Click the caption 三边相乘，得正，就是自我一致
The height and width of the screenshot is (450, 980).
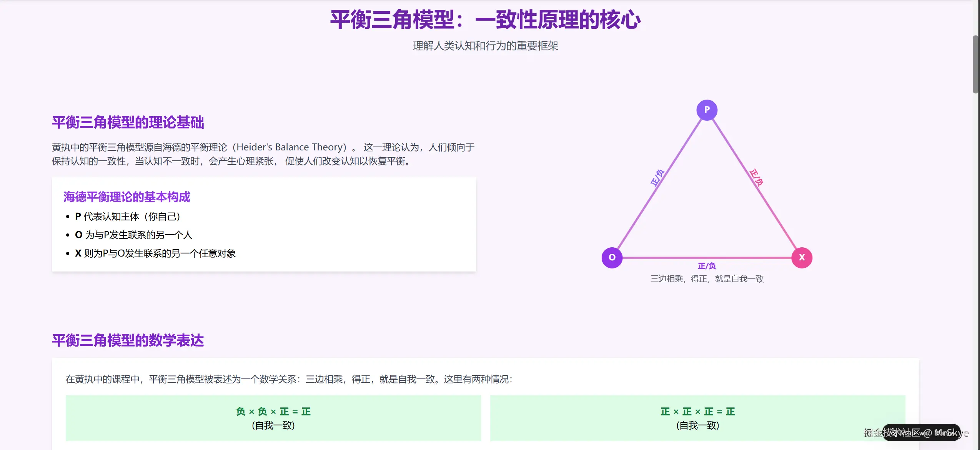(707, 279)
